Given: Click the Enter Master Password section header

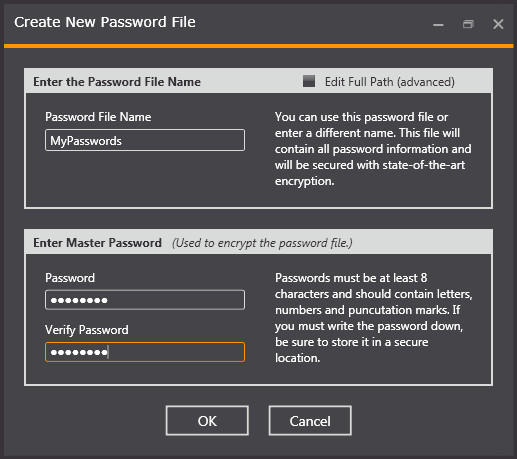Looking at the screenshot, I should click(97, 243).
